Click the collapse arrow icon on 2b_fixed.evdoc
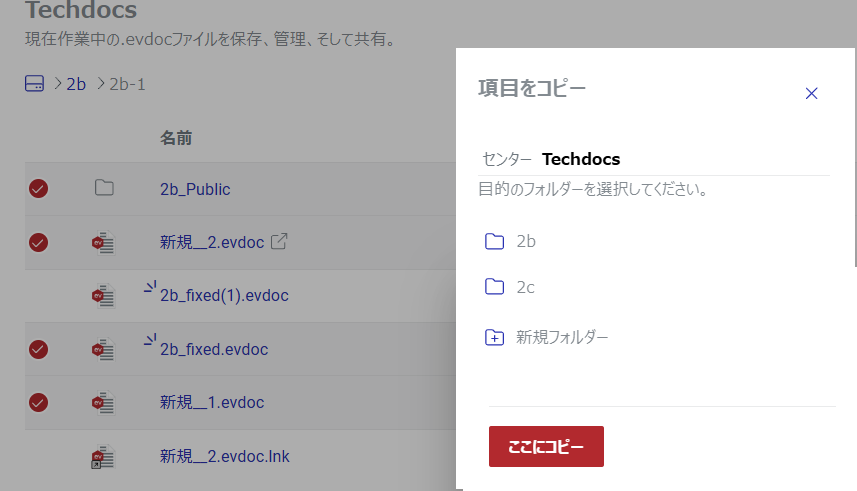857x491 pixels. click(150, 340)
